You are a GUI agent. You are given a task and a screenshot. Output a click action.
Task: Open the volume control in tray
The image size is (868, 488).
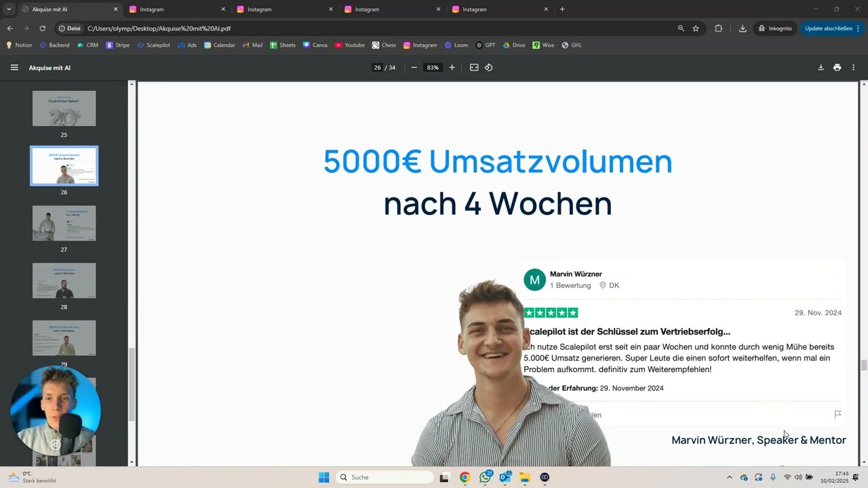click(x=798, y=477)
